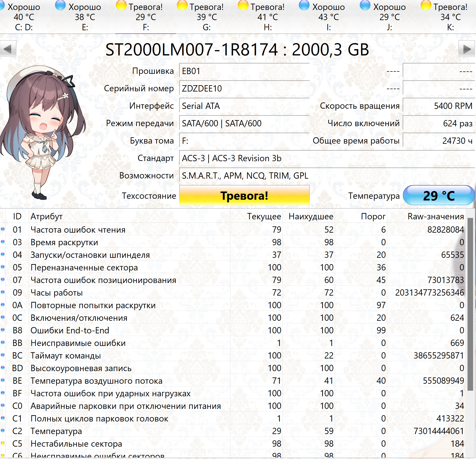The image size is (476, 459).
Task: Select row Запуски/остановки шпинделя
Action: [x=233, y=255]
